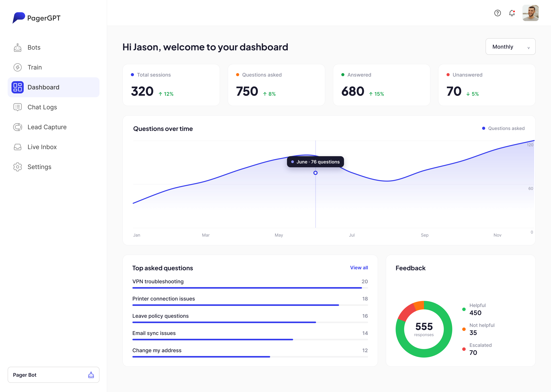Click the Answered stat card
This screenshot has width=551, height=392.
[382, 85]
